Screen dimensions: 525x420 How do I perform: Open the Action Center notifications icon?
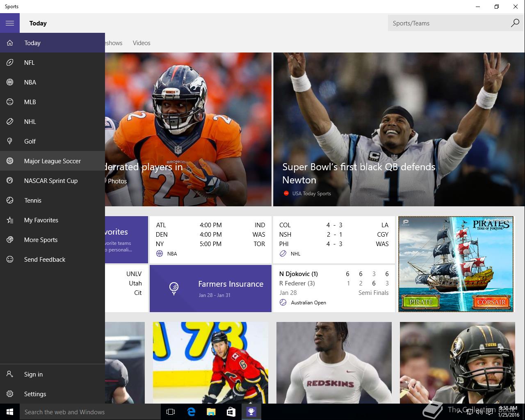(490, 412)
